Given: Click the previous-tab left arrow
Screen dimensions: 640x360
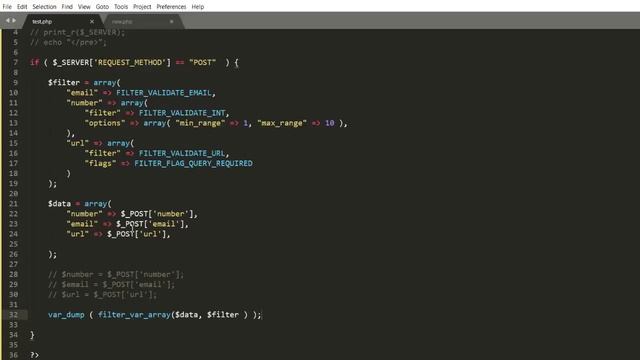Looking at the screenshot, I should [7, 20].
